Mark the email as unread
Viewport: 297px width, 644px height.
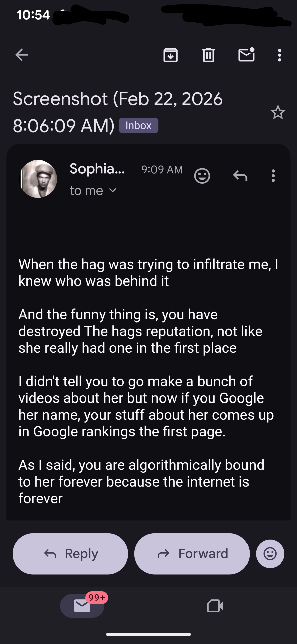[x=246, y=55]
